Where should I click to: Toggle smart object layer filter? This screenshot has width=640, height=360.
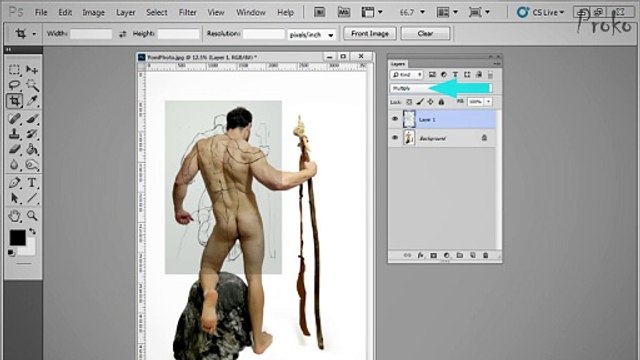479,75
